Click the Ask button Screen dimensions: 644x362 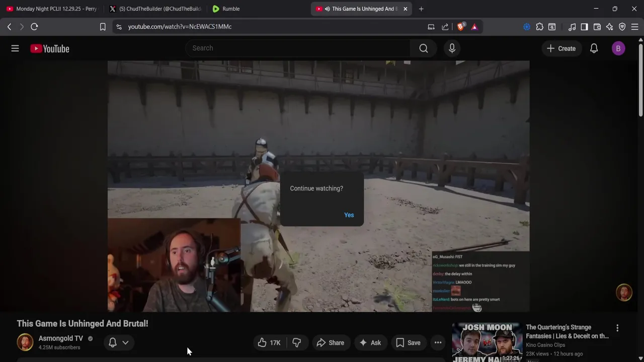[370, 343]
